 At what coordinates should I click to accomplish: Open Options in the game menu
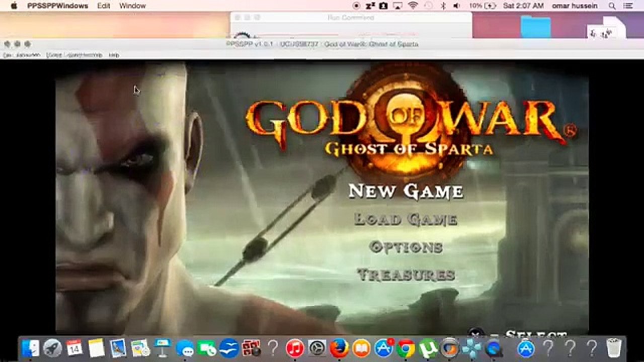(x=406, y=246)
